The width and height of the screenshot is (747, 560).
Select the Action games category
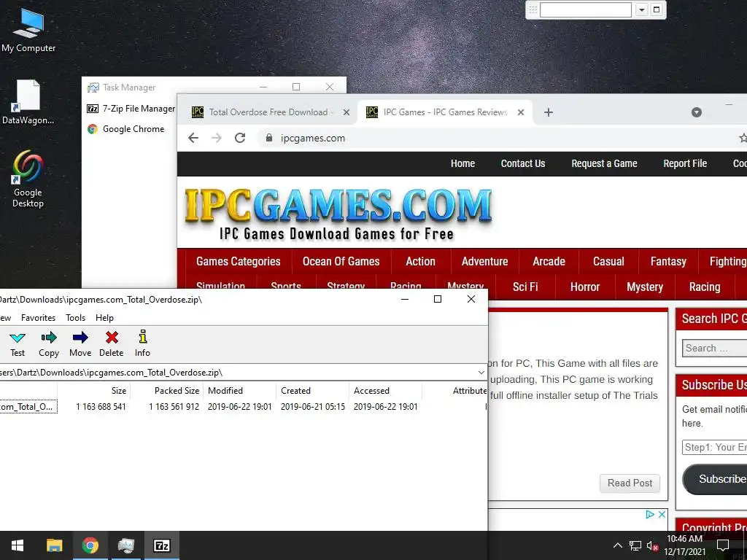pos(420,262)
